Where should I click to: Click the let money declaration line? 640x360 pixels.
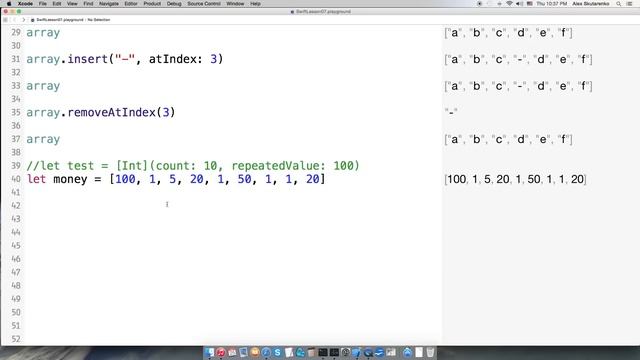coord(176,179)
